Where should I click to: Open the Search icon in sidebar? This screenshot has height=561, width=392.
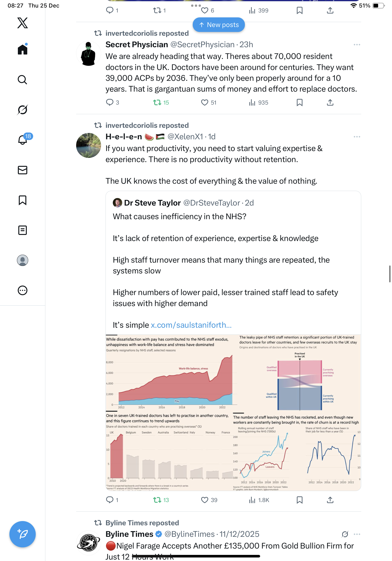(23, 80)
